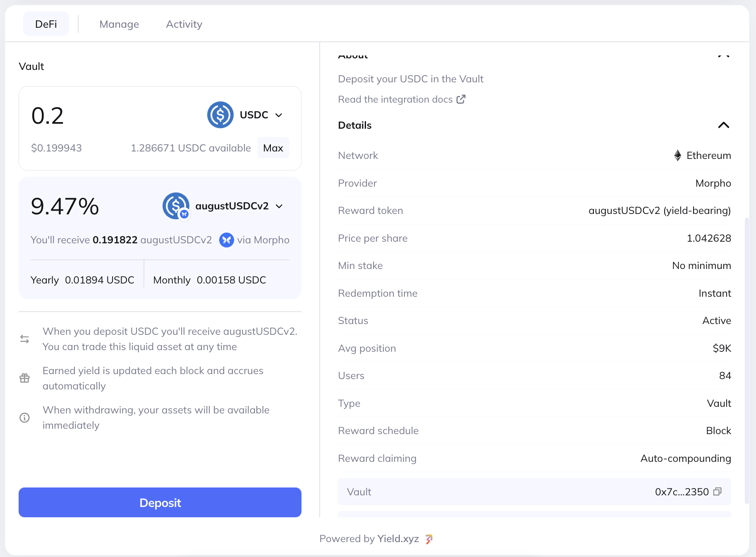Click the $0.199943 dollar value
This screenshot has height=557, width=756.
coord(56,148)
